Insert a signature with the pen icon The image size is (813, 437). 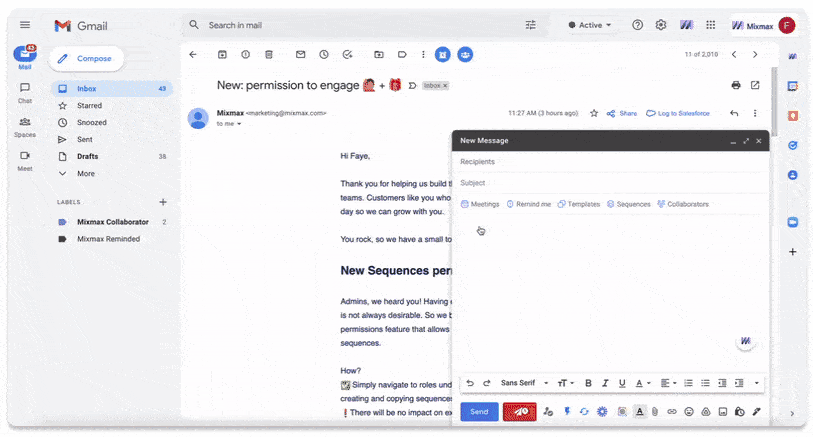(x=756, y=412)
